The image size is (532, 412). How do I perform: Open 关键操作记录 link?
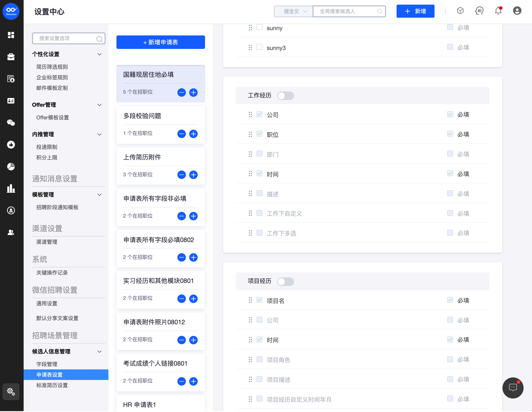click(52, 273)
